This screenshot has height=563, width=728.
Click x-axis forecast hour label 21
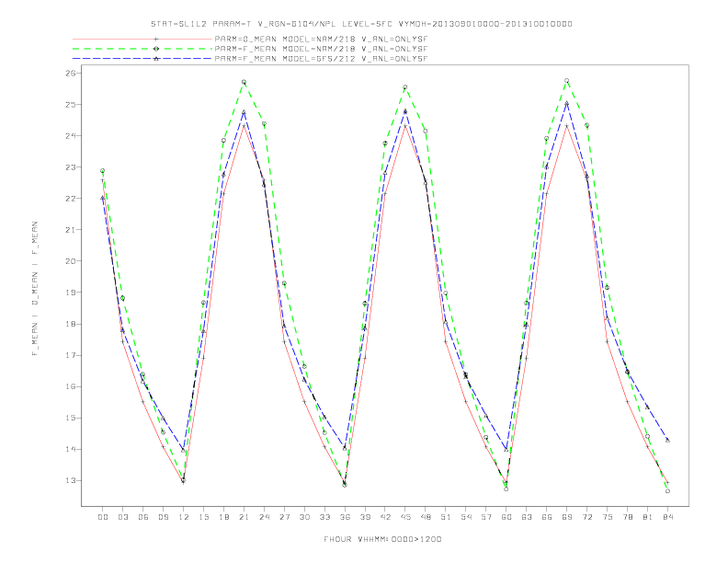click(x=244, y=517)
